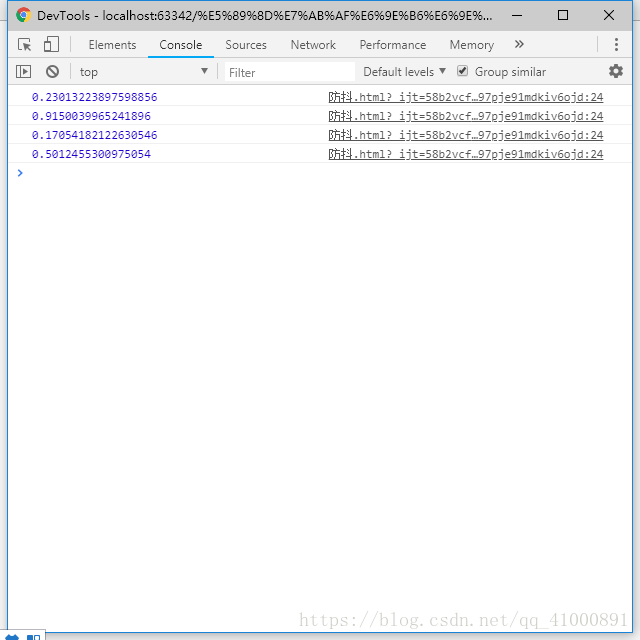Go to the Network tab
This screenshot has height=640, width=640.
click(x=313, y=44)
